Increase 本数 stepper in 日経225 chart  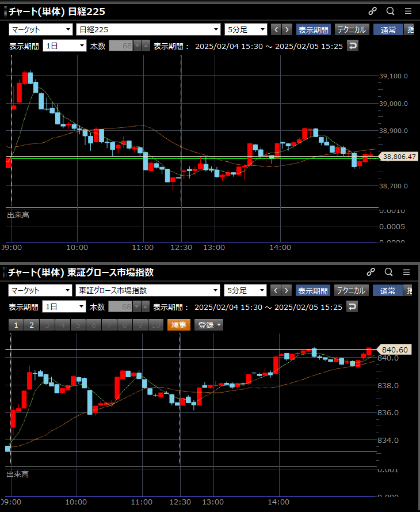(146, 45)
